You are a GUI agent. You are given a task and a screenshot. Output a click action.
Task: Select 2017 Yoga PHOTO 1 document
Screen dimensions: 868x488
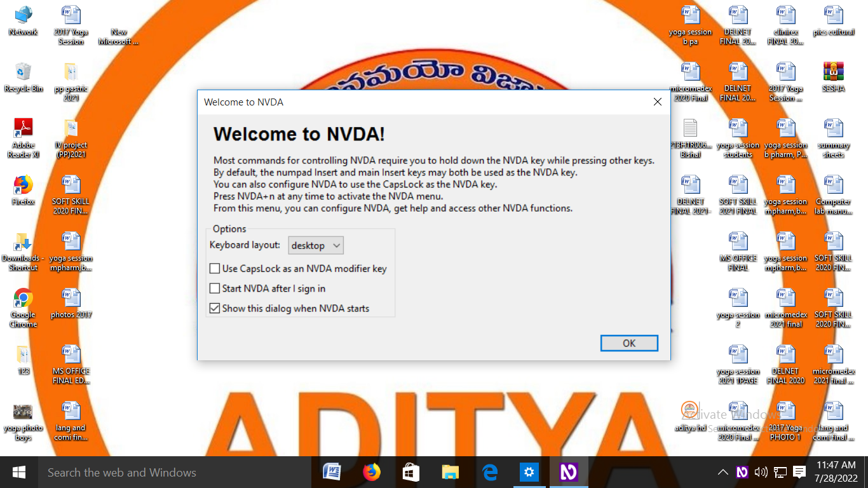click(x=785, y=421)
